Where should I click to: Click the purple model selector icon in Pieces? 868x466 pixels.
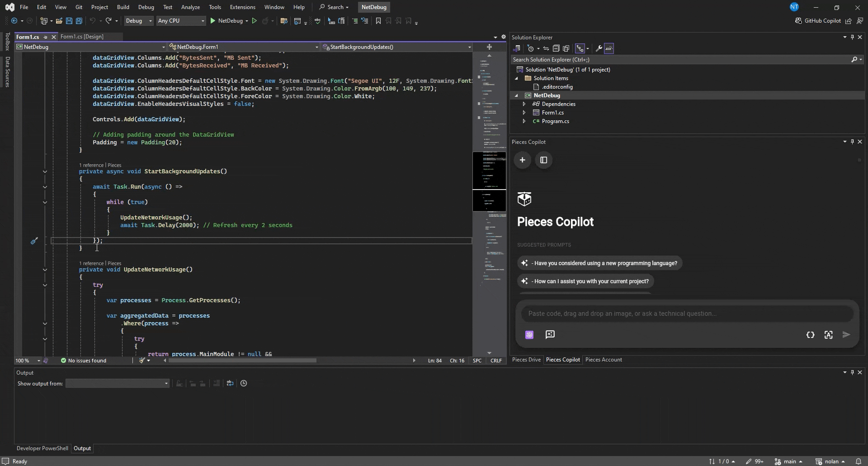pos(529,335)
